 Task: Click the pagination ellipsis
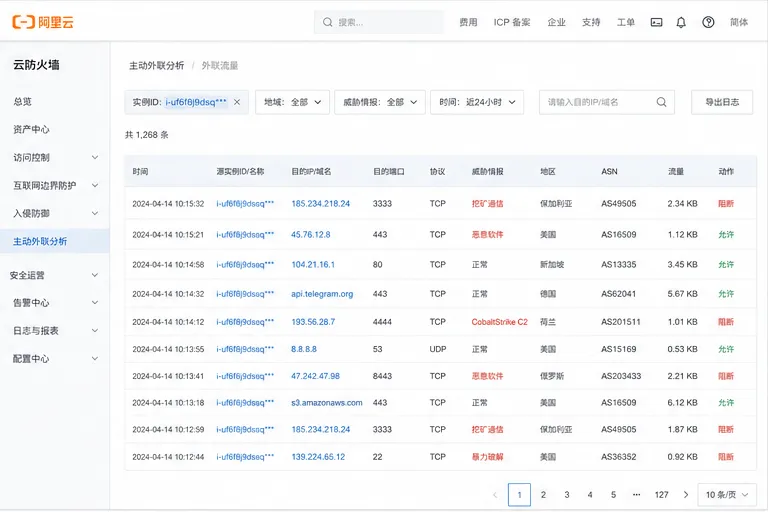click(x=636, y=495)
